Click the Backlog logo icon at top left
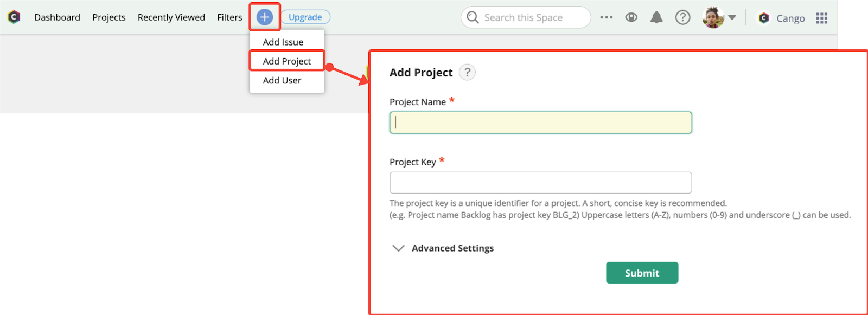This screenshot has width=868, height=315. click(14, 17)
